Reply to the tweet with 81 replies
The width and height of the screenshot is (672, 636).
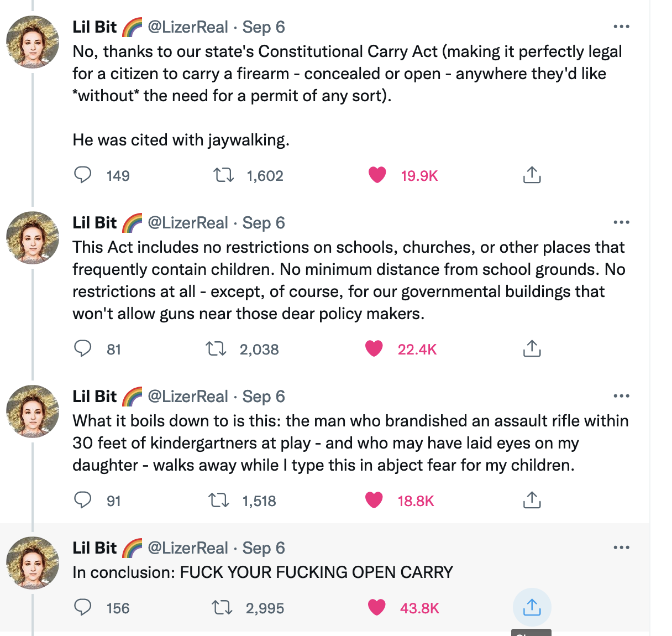point(83,349)
